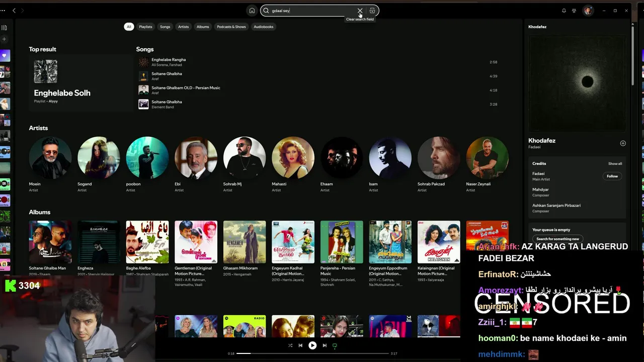Image resolution: width=644 pixels, height=362 pixels.
Task: Click Search for something new button
Action: (557, 239)
